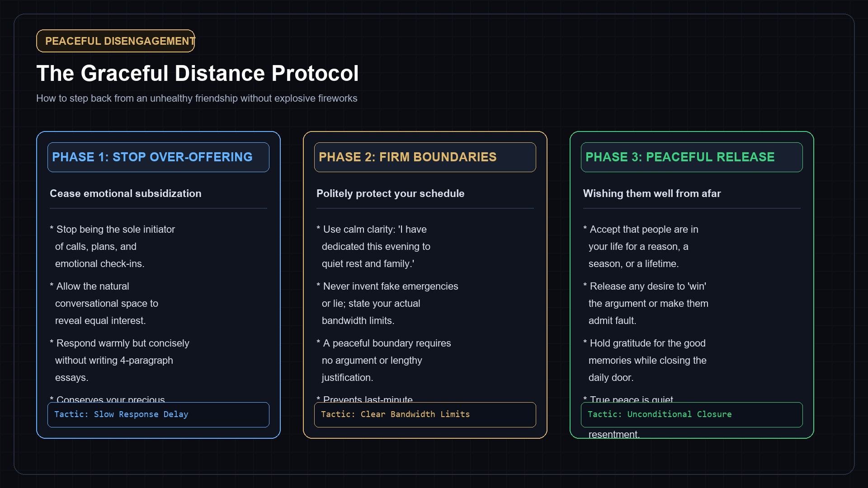The height and width of the screenshot is (488, 868).
Task: Select the title 'The Graceful Distance Protocol'
Action: [198, 73]
